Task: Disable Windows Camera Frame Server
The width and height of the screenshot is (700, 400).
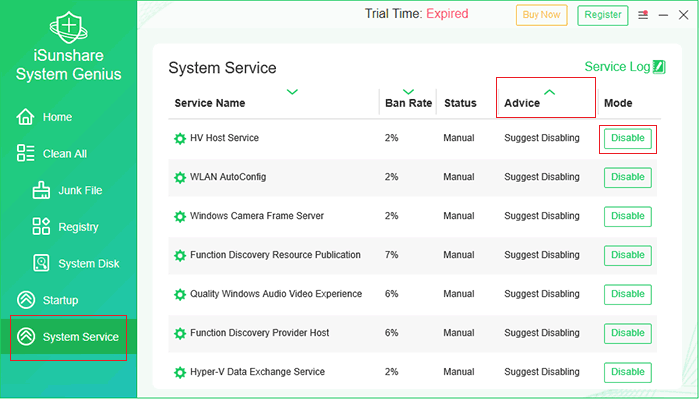Action: (x=628, y=216)
